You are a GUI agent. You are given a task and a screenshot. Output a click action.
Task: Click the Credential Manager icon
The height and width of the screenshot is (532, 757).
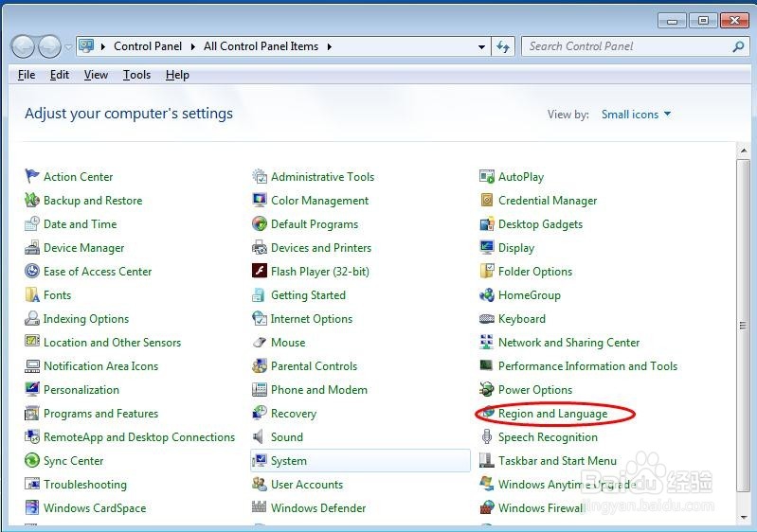[x=487, y=200]
